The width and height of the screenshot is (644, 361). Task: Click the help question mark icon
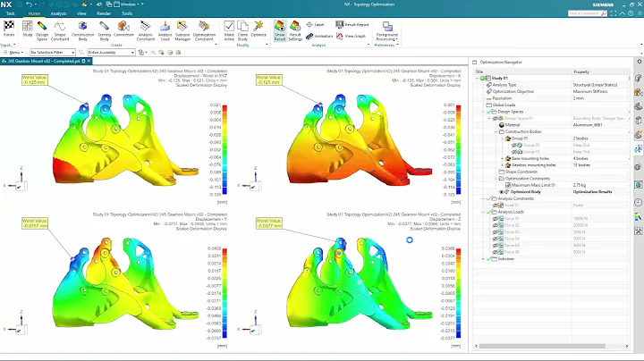[631, 13]
